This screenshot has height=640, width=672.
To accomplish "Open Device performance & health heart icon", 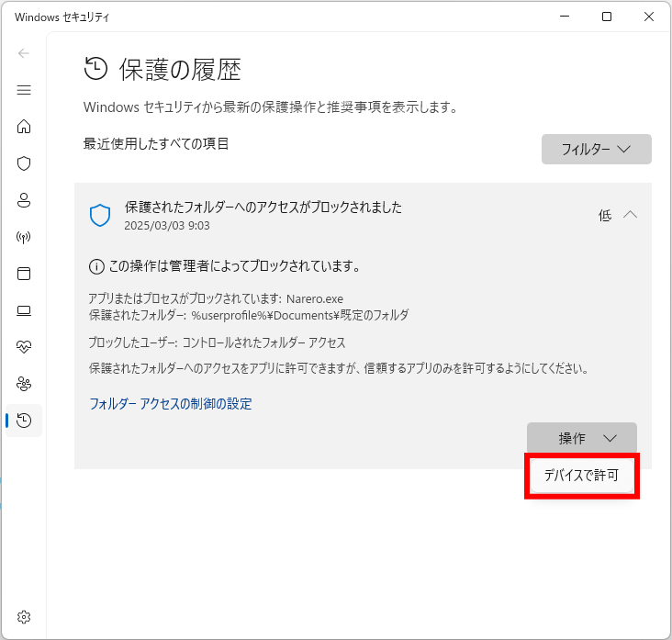I will [24, 347].
